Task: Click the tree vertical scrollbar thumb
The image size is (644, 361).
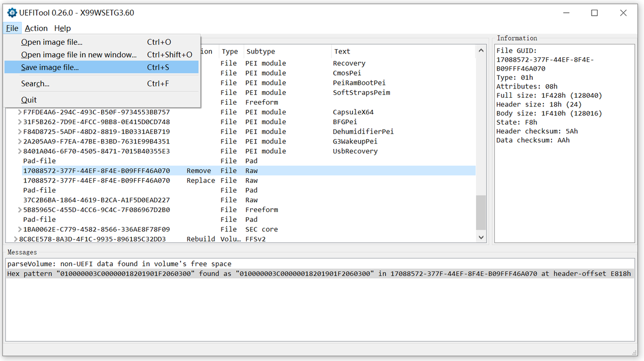Action: click(x=481, y=213)
